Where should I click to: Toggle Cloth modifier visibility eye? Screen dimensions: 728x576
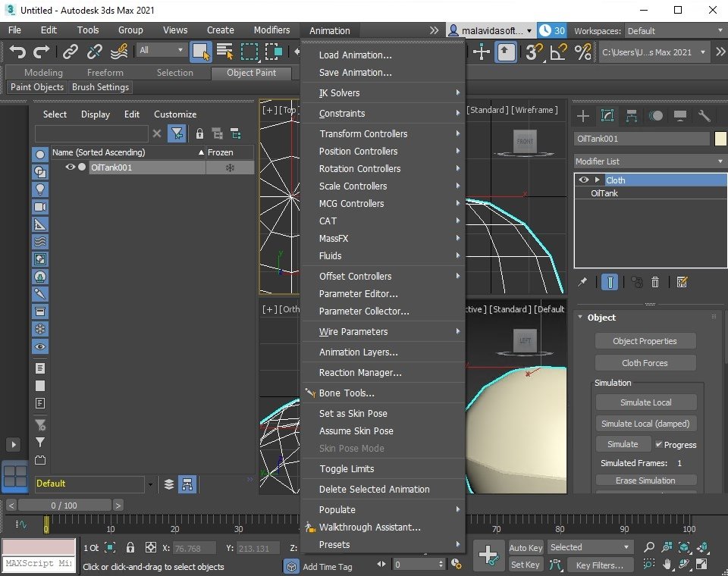pyautogui.click(x=583, y=180)
